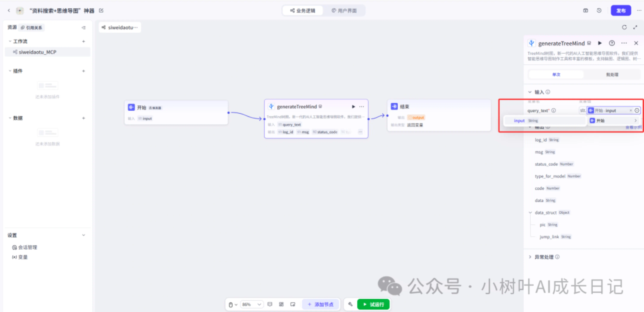The width and height of the screenshot is (644, 312).
Task: Collapse the data_struct object tree
Action: click(x=530, y=213)
